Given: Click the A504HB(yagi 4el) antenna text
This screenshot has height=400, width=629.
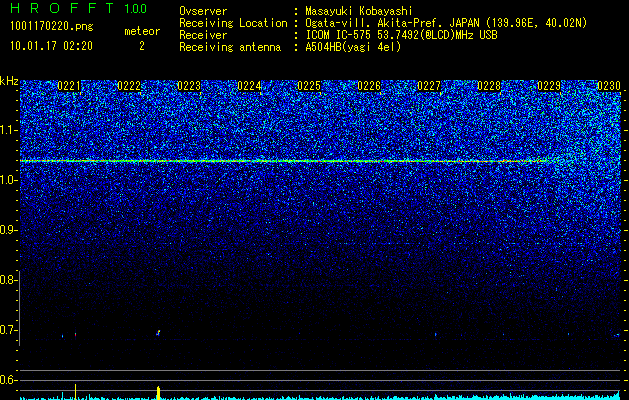Looking at the screenshot, I should (353, 47).
